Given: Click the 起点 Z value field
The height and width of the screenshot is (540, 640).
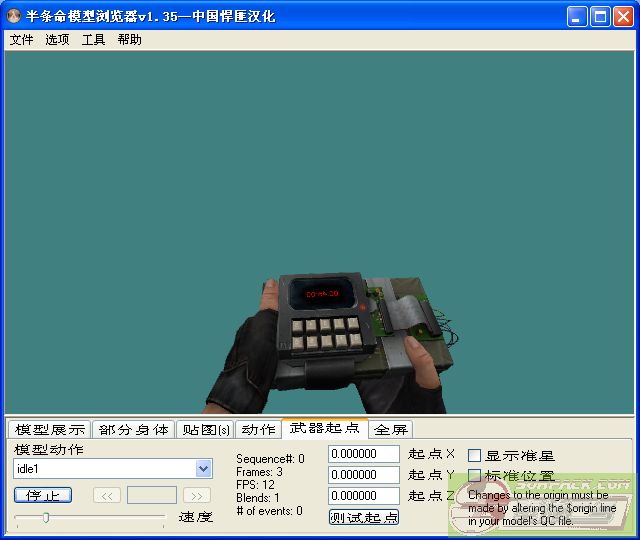Looking at the screenshot, I should (364, 496).
